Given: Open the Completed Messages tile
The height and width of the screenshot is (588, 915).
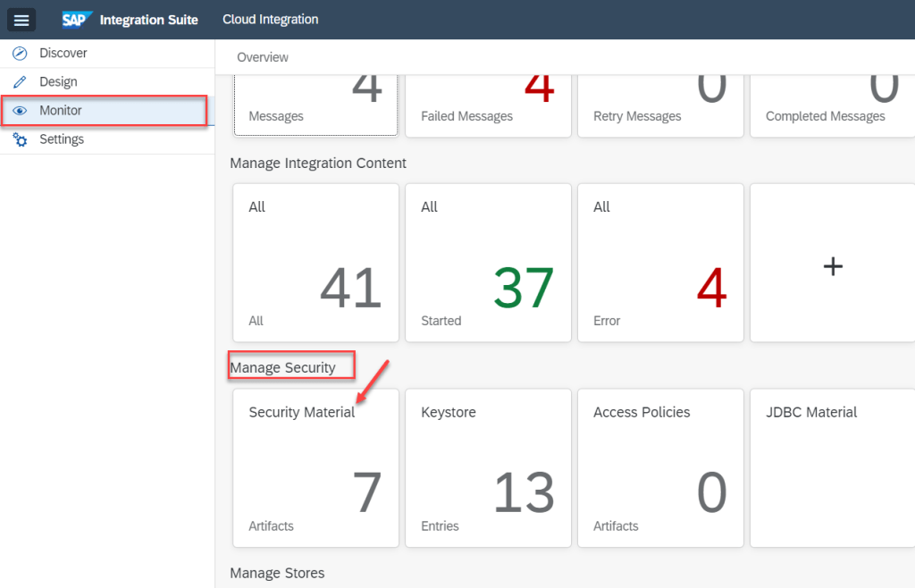Looking at the screenshot, I should point(831,105).
